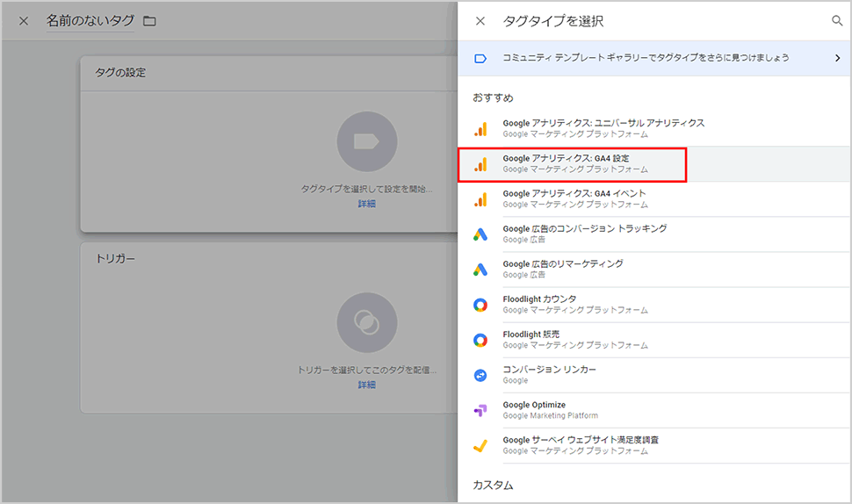This screenshot has width=852, height=504.
Task: Expand gallery banner chevron arrow
Action: point(837,58)
